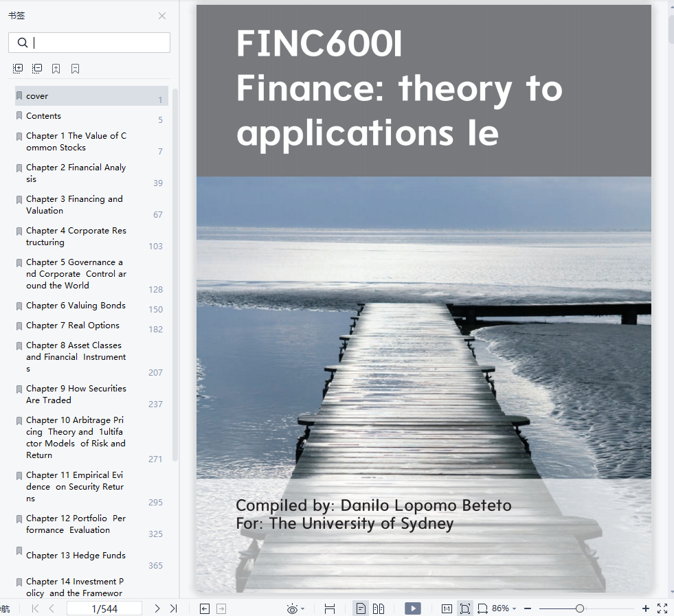This screenshot has width=674, height=616.
Task: Go to Chapter 11 Empirical Evidence on Security Returns
Action: [91, 487]
